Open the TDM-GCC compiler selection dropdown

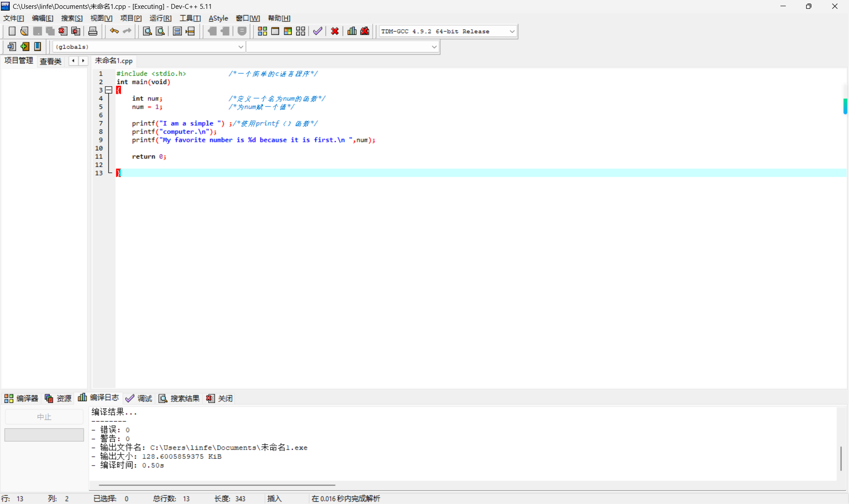[512, 31]
